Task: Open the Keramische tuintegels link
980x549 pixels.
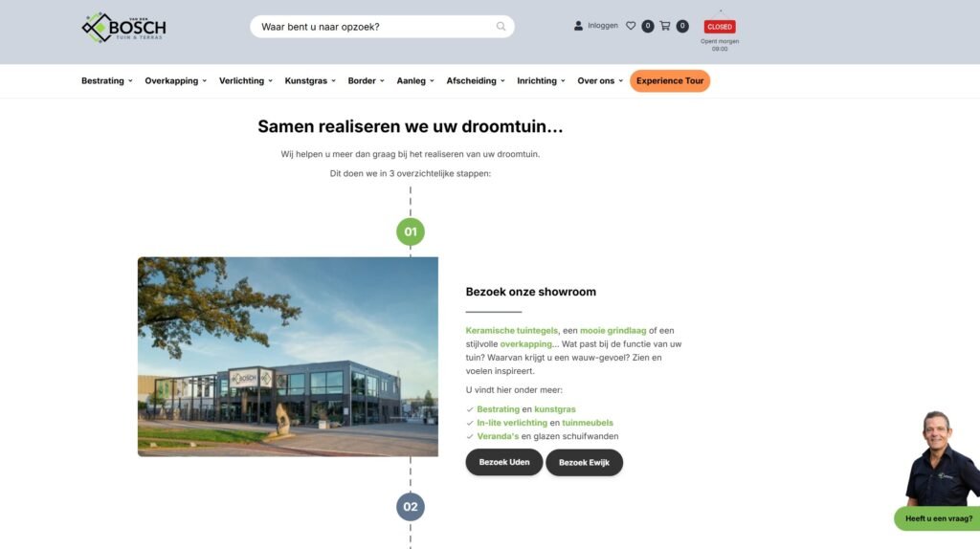Action: click(511, 330)
